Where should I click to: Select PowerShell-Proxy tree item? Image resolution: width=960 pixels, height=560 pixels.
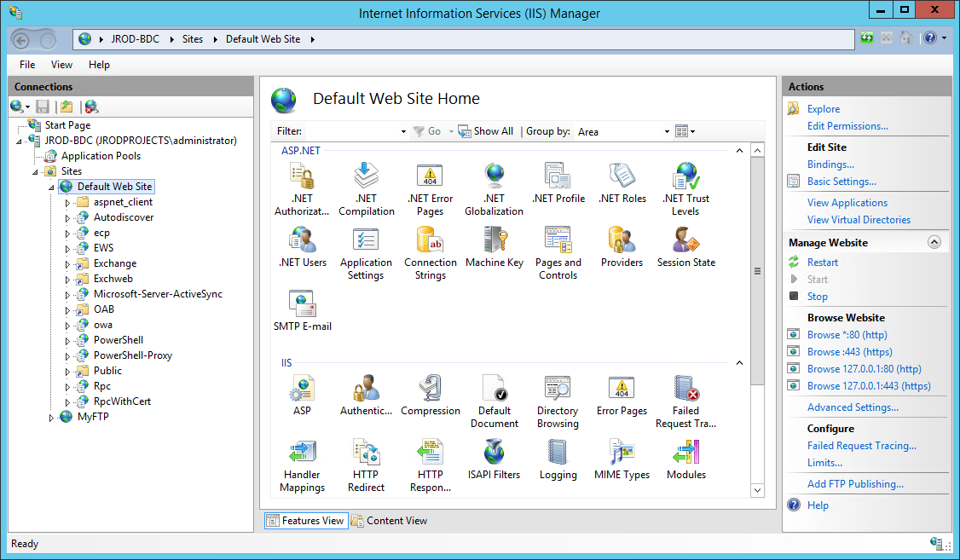coord(132,355)
